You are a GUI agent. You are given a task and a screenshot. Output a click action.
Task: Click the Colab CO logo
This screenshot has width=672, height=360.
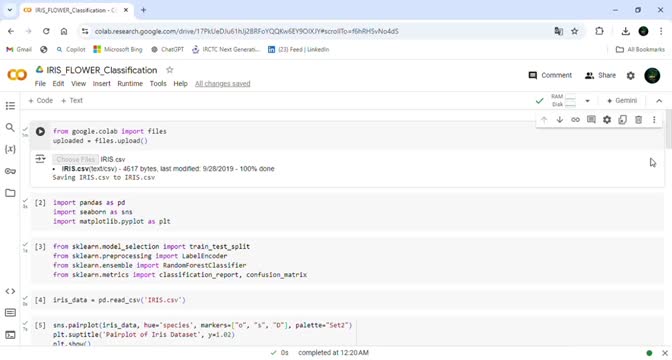[17, 75]
